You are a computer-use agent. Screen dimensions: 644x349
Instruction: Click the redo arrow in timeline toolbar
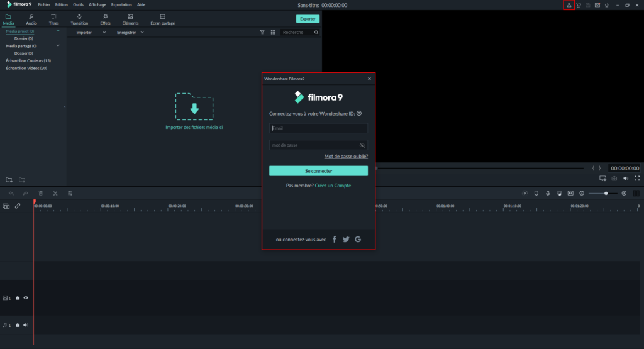25,193
